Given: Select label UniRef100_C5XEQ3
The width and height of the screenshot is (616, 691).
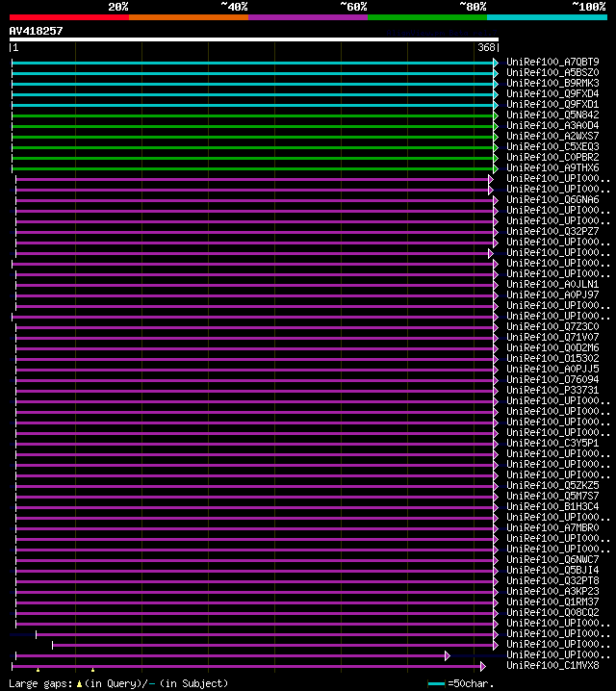Looking at the screenshot, I should coord(552,146).
